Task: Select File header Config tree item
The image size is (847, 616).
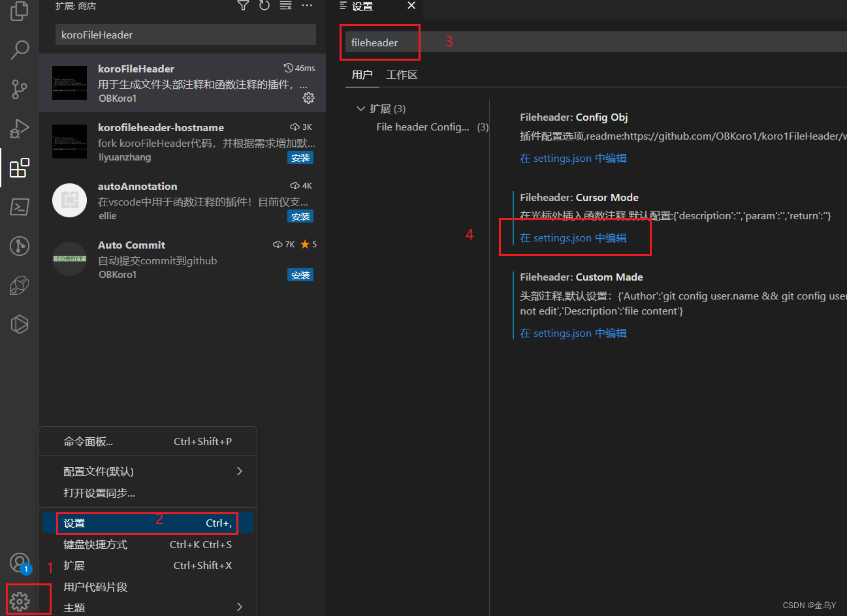Action: coord(423,127)
